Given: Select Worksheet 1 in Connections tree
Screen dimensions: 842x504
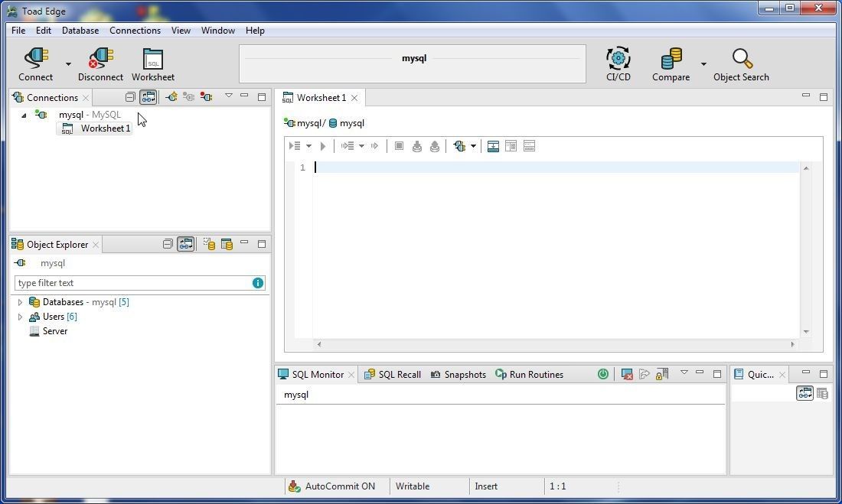Looking at the screenshot, I should point(96,128).
